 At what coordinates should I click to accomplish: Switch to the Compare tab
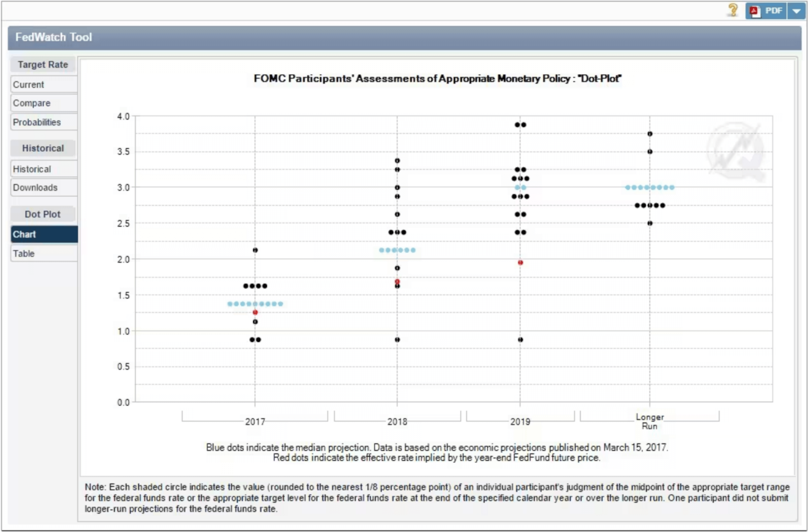[43, 103]
